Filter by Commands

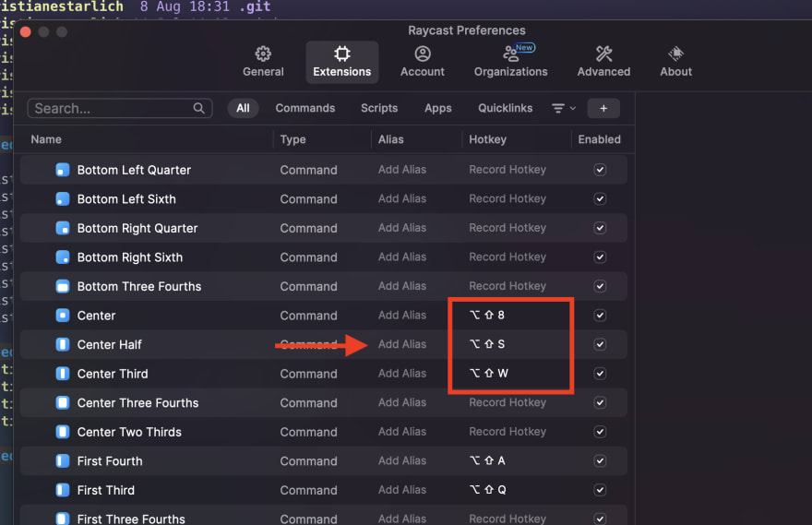click(305, 108)
